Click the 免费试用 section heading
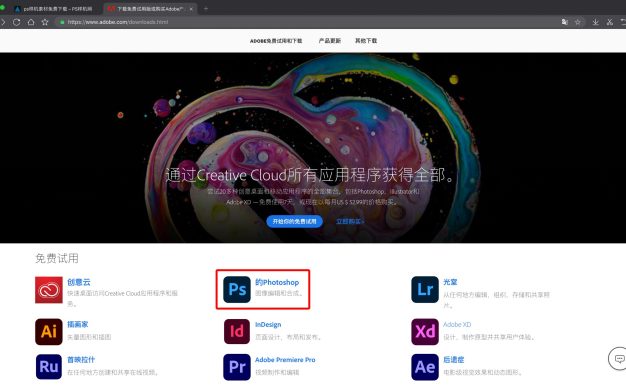 (57, 258)
